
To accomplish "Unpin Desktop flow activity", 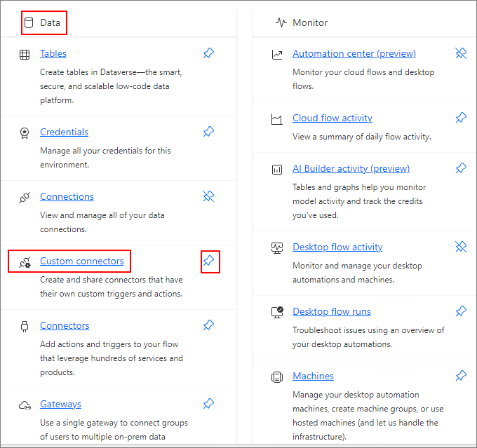I will coord(461,247).
